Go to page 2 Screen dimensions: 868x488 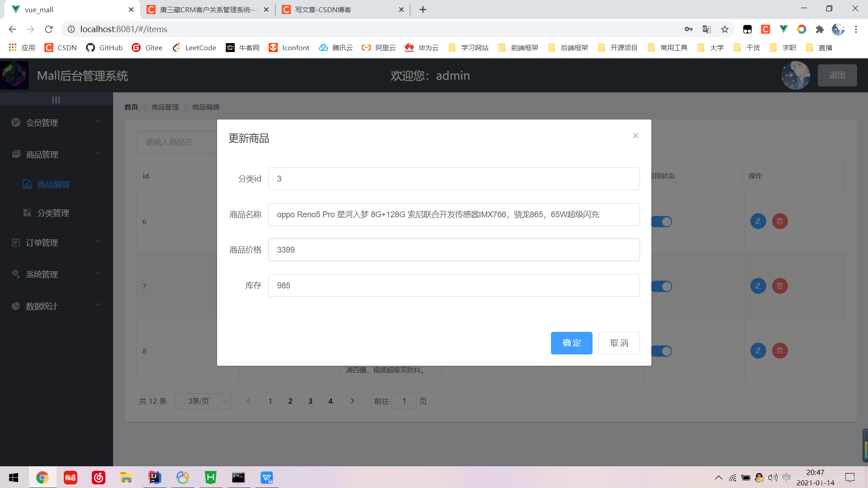(290, 402)
